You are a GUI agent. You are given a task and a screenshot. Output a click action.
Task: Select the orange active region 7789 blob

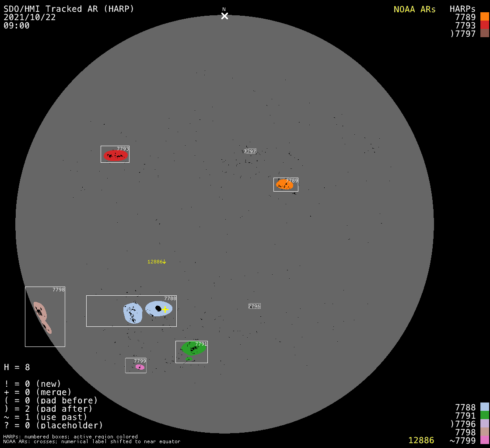tap(284, 185)
